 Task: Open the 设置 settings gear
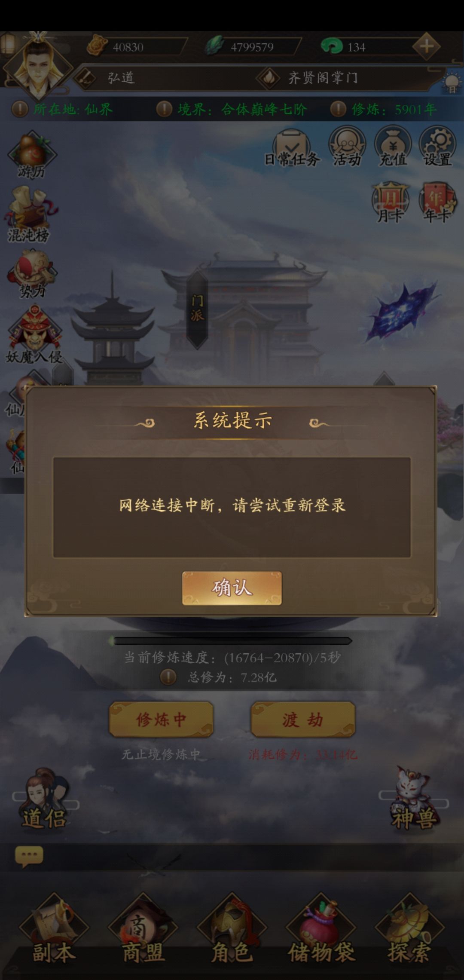click(437, 147)
